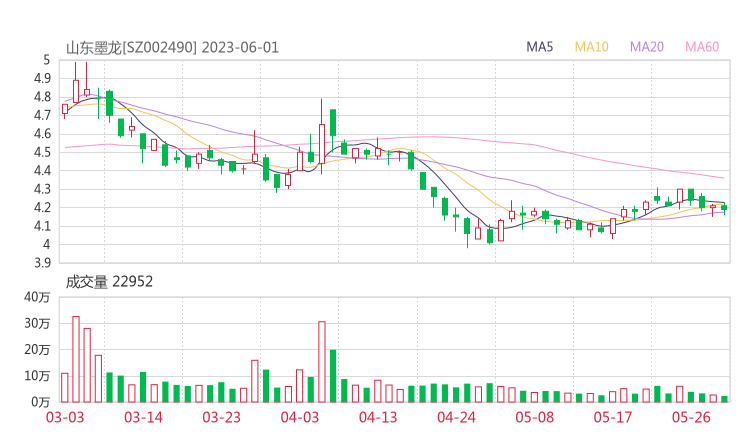
Task: Click the 05-08 date axis label
Action: coord(535,418)
